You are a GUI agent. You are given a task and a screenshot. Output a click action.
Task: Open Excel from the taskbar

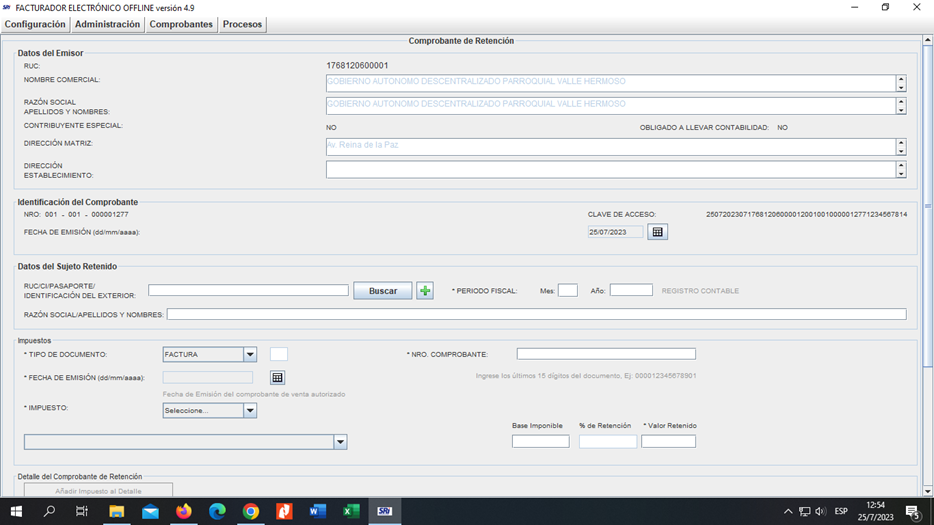[351, 511]
